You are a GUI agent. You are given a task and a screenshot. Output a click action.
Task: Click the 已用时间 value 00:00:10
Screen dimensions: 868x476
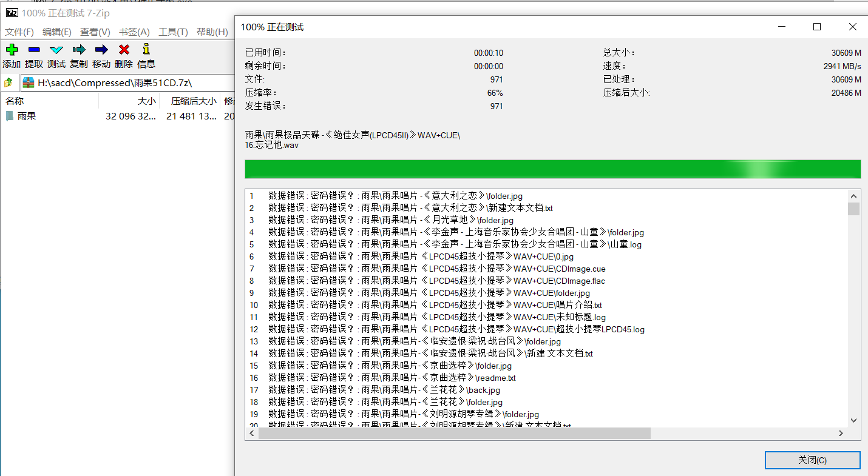[489, 53]
